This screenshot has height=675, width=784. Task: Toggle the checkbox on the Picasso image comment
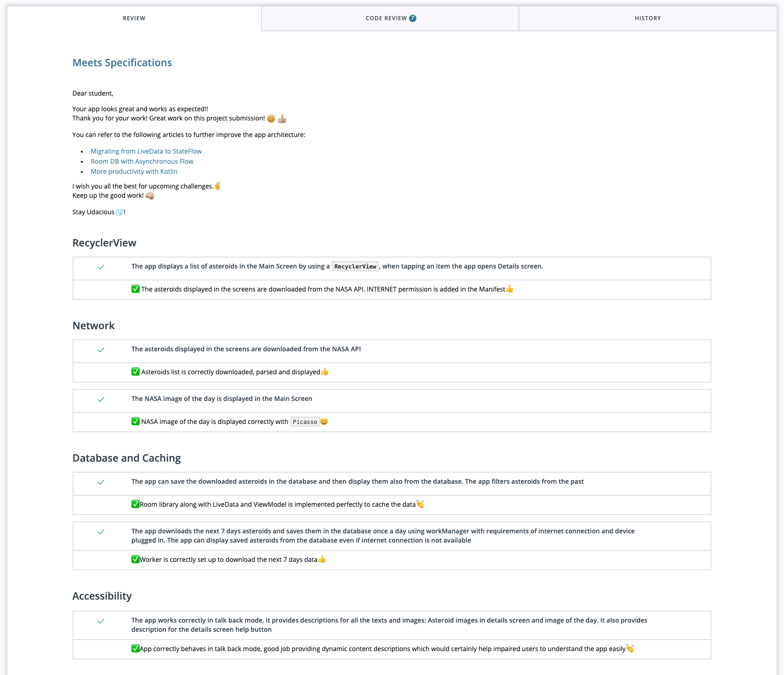tap(135, 421)
